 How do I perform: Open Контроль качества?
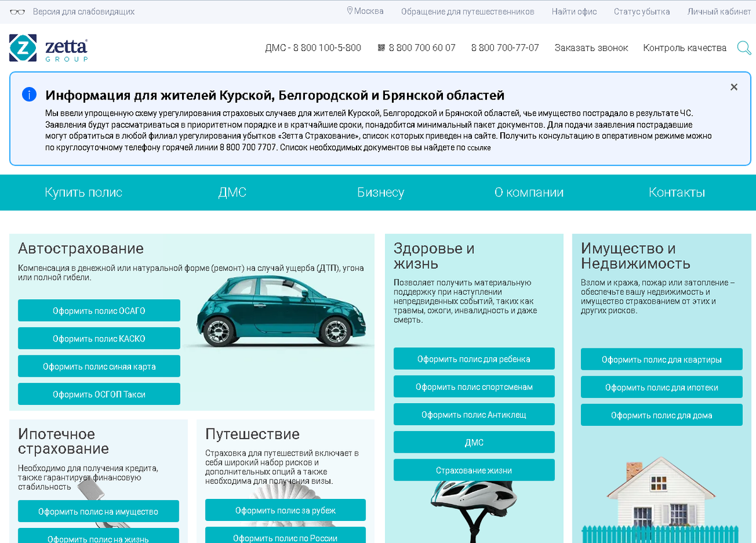pyautogui.click(x=685, y=48)
